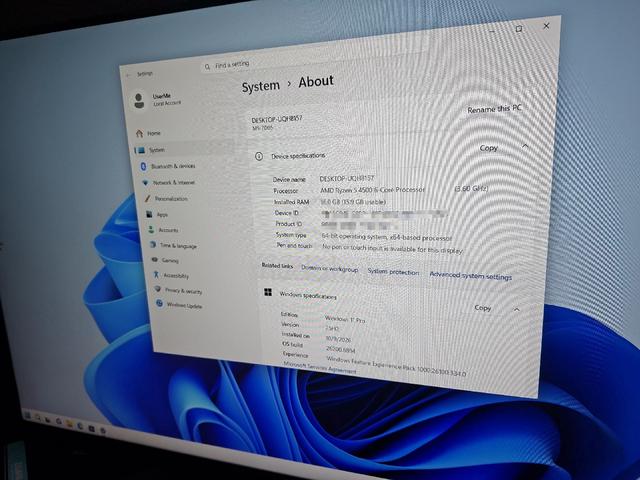This screenshot has height=480, width=640.
Task: Open the Microsoft Services Agreement link
Action: pyautogui.click(x=320, y=367)
